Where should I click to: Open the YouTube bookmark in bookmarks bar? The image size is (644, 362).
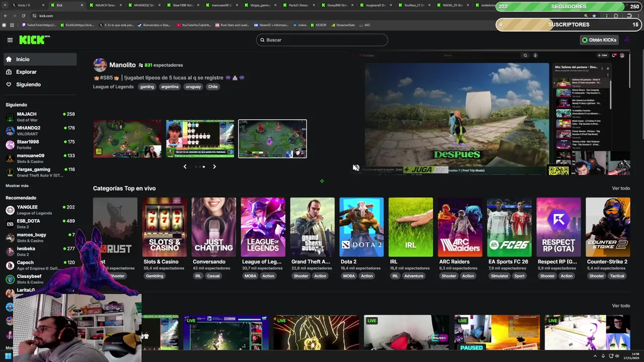point(194,25)
